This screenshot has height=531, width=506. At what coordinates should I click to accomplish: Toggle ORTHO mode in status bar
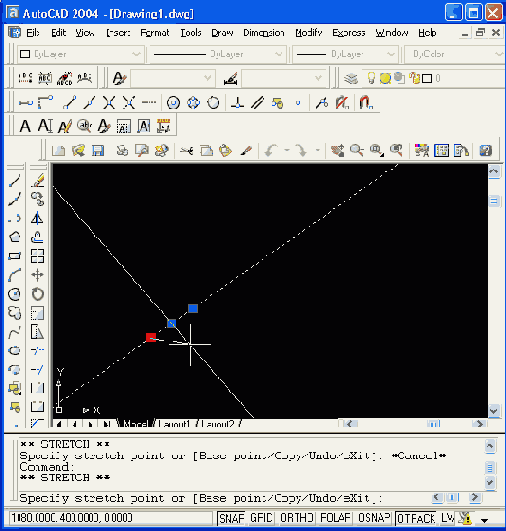click(297, 518)
